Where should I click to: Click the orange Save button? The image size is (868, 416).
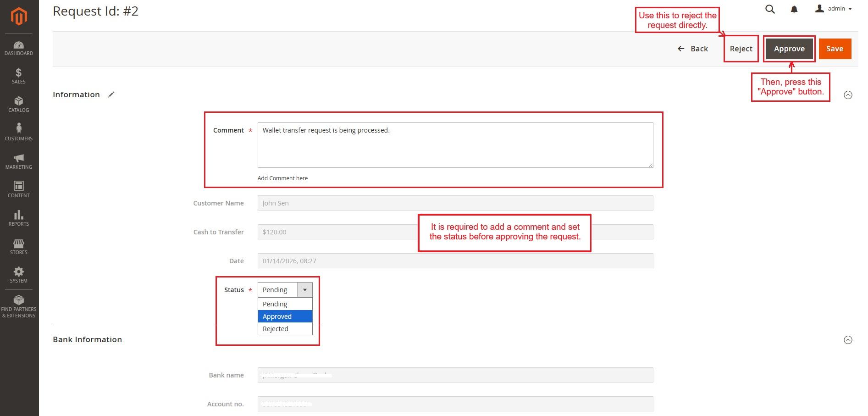pos(835,49)
